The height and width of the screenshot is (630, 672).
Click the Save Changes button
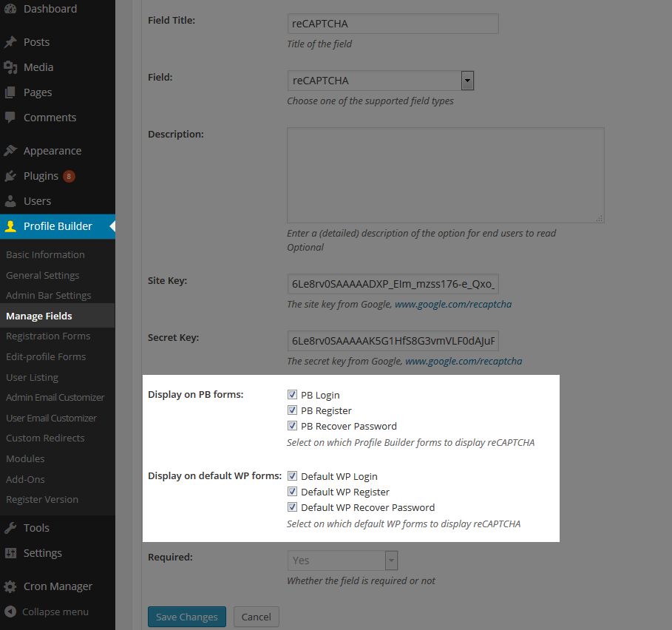pyautogui.click(x=187, y=617)
